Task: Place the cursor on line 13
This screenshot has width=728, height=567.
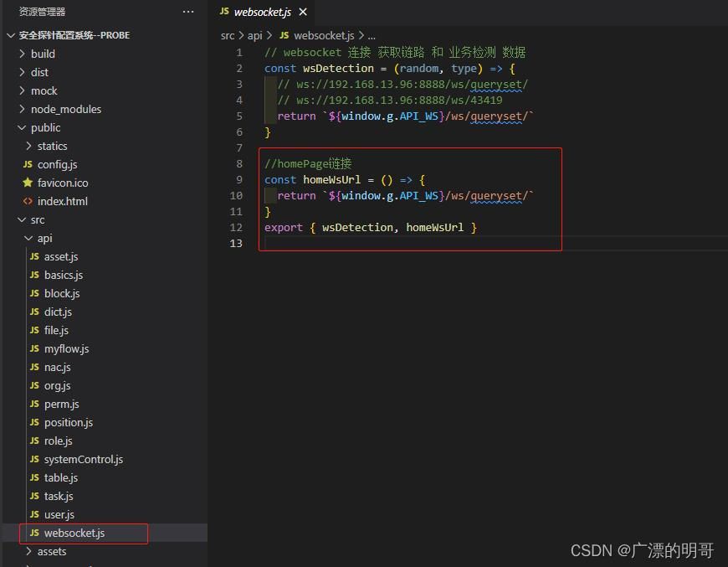Action: (418, 243)
